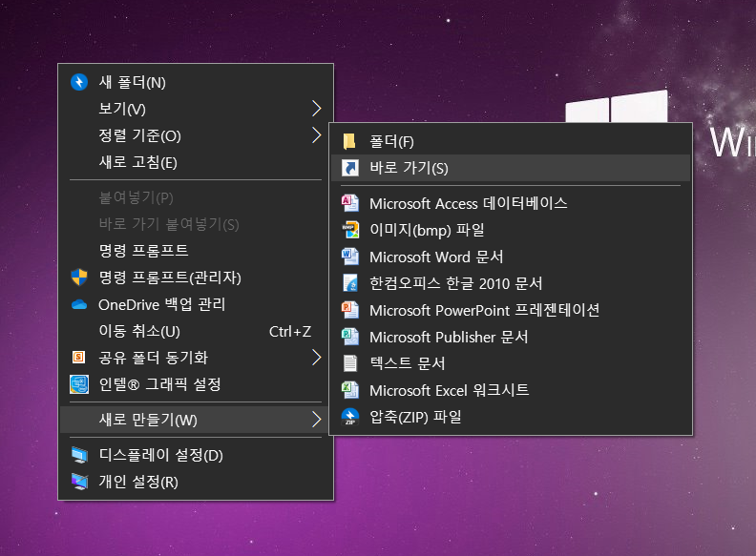
Task: Create Microsoft Access 데이터베이스
Action: 511,203
